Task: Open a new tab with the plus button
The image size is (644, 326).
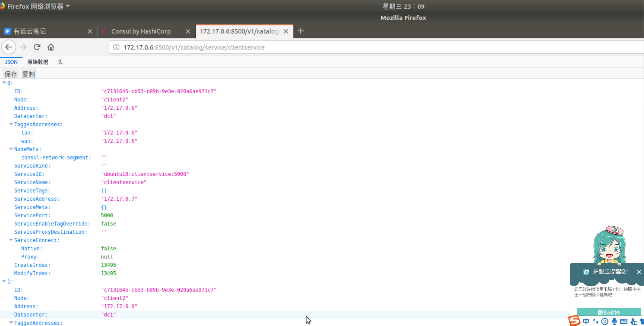Action: tap(301, 31)
